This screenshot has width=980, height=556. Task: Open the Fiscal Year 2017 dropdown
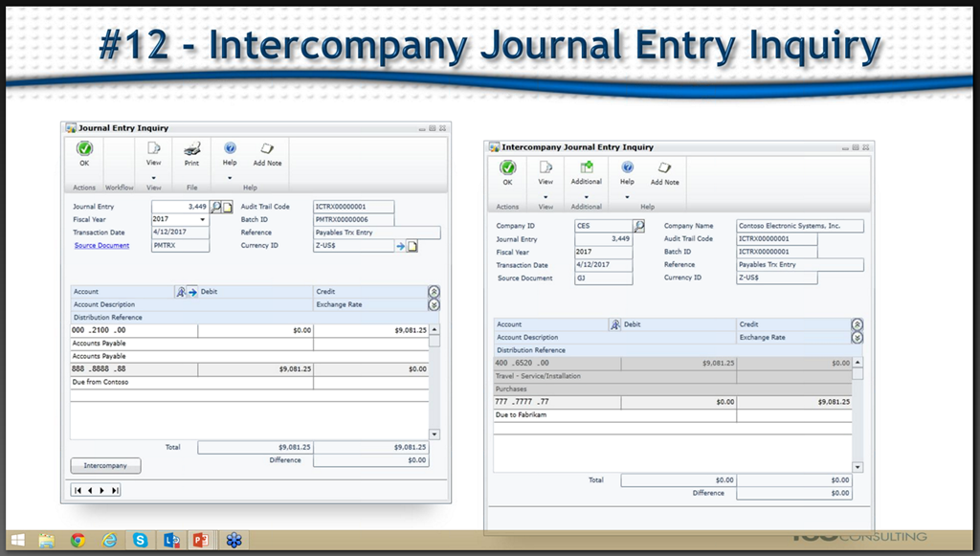[202, 219]
